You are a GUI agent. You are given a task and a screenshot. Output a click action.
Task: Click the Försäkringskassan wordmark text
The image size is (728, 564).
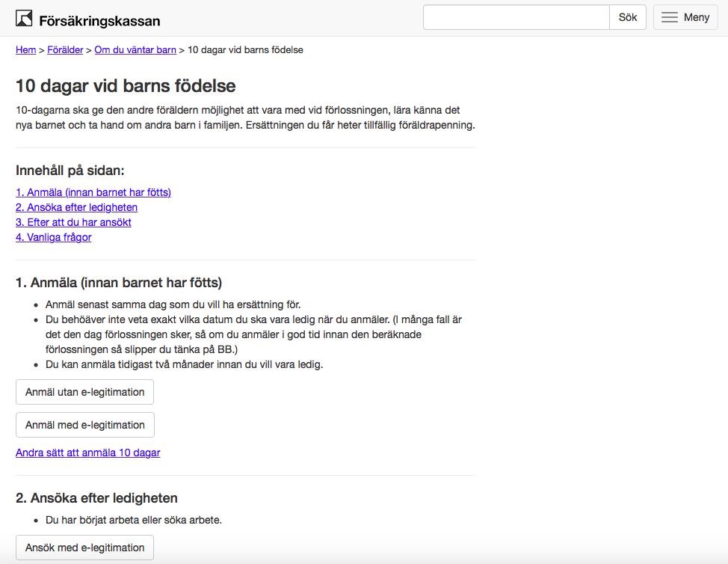coord(99,20)
